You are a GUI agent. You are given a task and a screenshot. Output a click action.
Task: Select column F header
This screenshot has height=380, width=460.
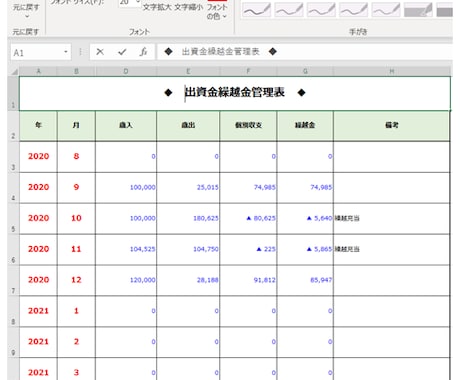pos(248,71)
